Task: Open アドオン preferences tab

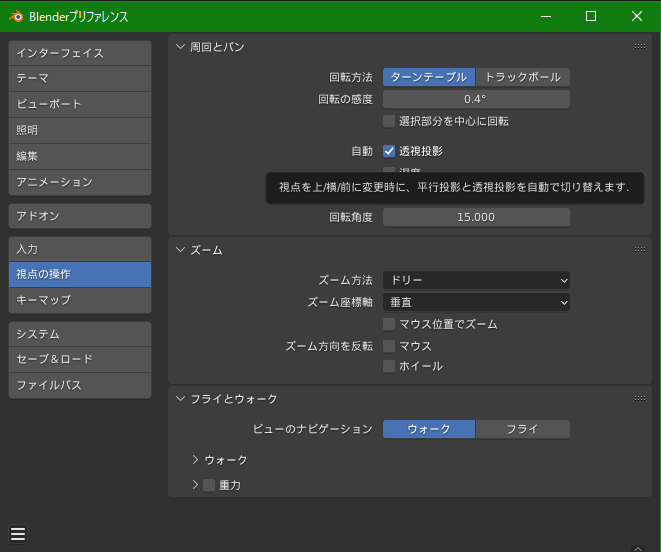Action: [x=80, y=216]
